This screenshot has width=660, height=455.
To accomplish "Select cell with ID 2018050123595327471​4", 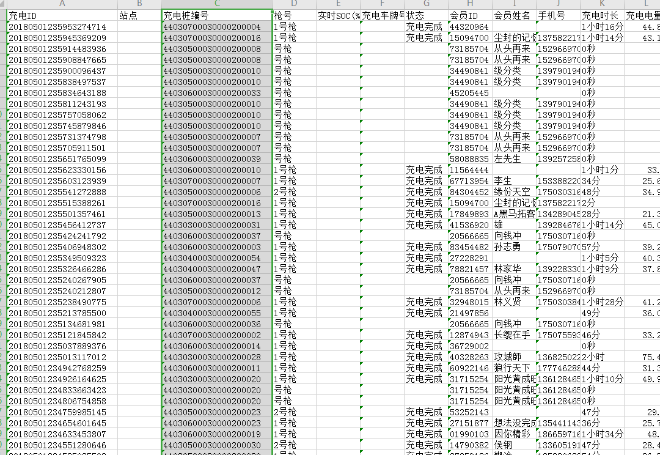I will [55, 27].
